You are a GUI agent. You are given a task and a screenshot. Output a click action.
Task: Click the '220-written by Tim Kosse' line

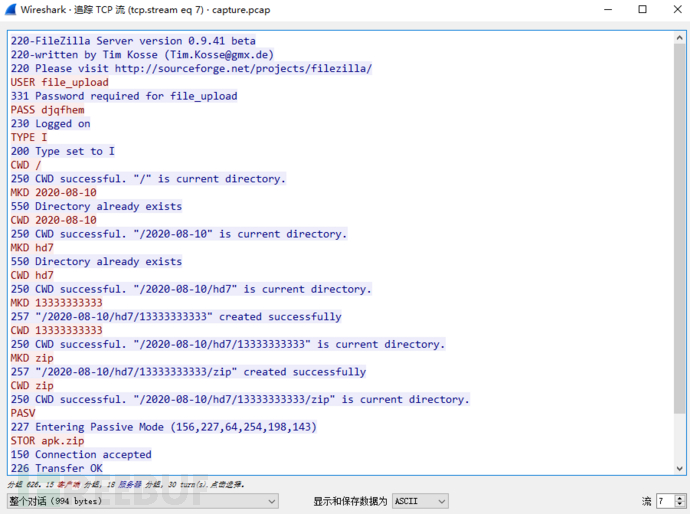[143, 55]
